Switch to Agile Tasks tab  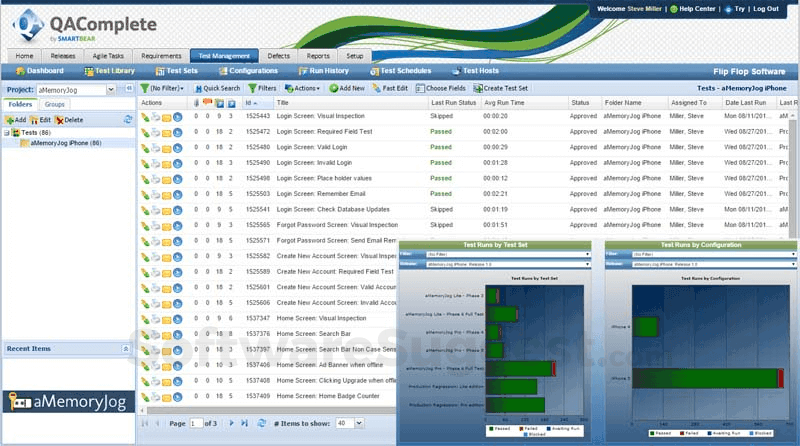tap(108, 56)
